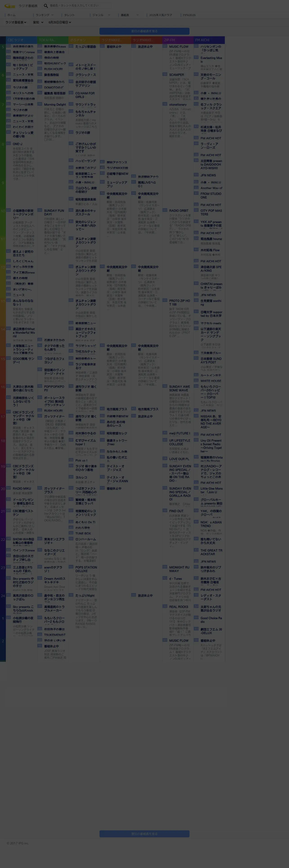Open the ホーム navigation item

click(11, 15)
